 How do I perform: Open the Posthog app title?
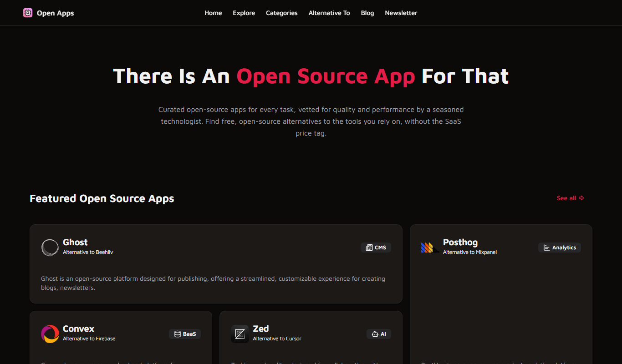click(460, 243)
